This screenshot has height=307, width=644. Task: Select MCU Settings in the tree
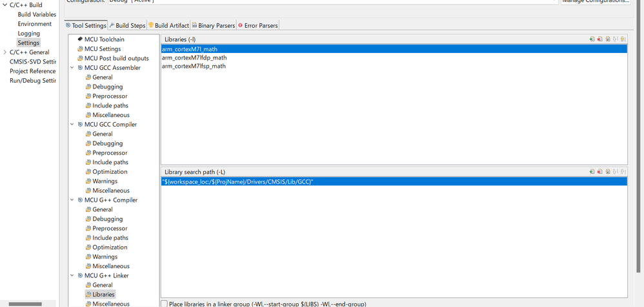(x=99, y=49)
